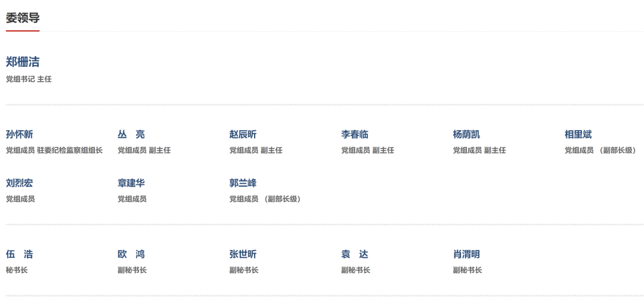This screenshot has width=644, height=299.
Task: Open 肖渭明's profile link
Action: 466,254
